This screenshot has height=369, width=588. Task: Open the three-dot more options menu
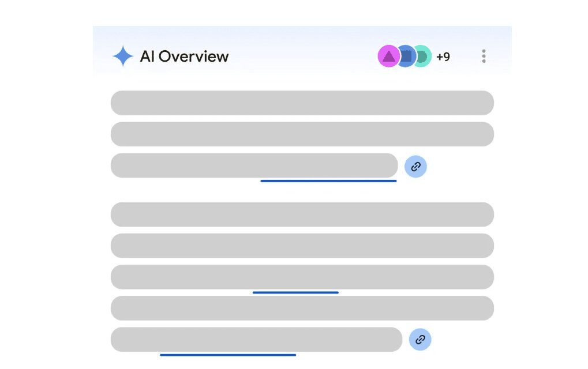coord(484,56)
